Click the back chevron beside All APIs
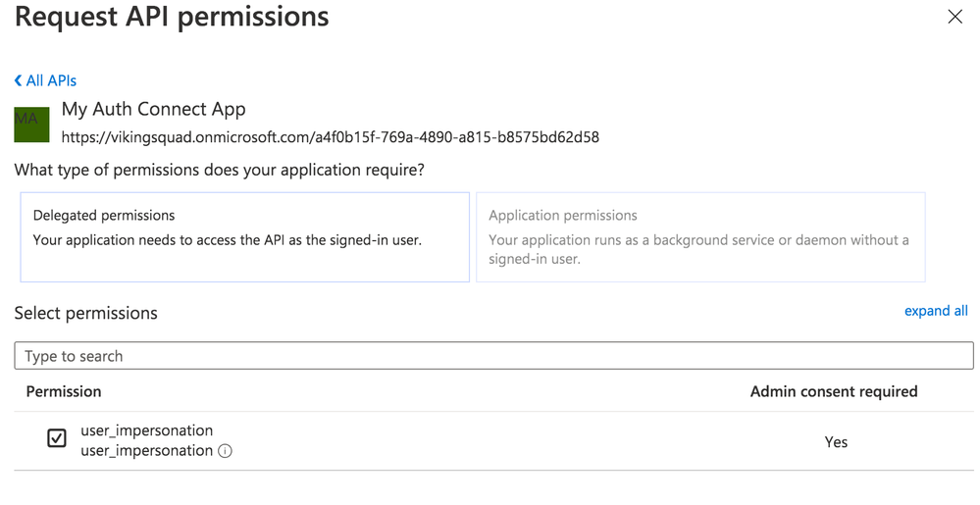The height and width of the screenshot is (505, 980). tap(18, 80)
